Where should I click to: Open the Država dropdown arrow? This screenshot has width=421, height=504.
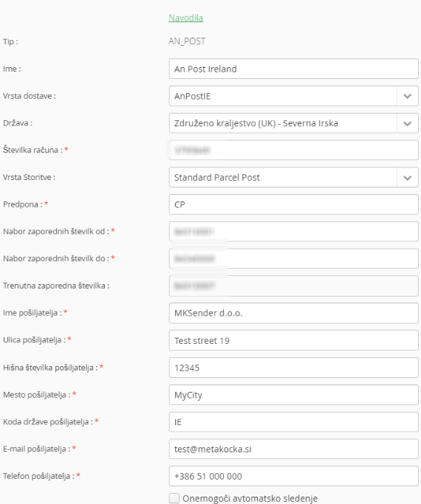[x=407, y=123]
